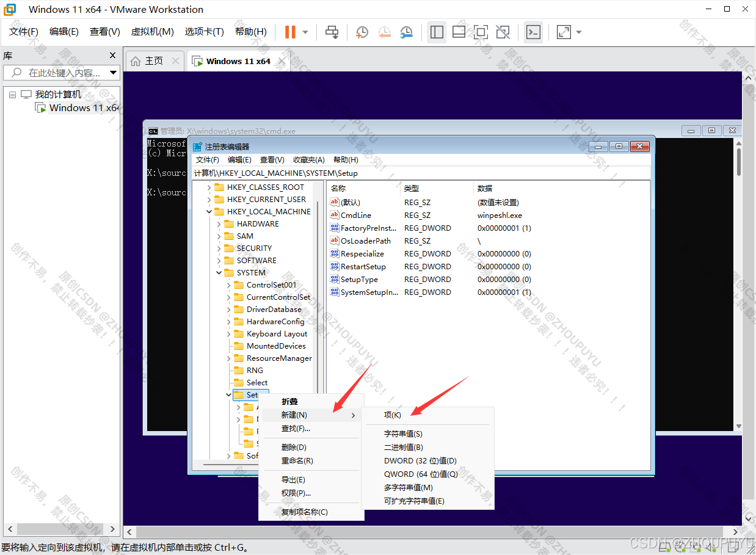Pause the virtual machine with the orange button
This screenshot has height=555, width=756.
(290, 32)
